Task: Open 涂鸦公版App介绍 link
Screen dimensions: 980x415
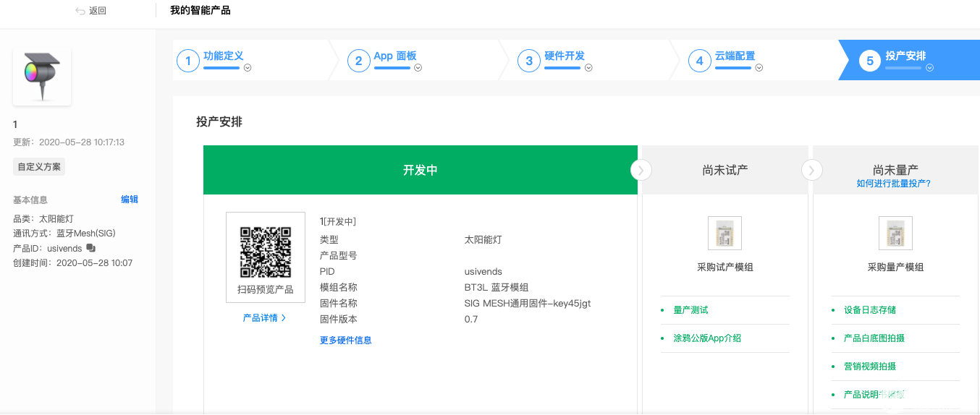Action: (x=707, y=338)
